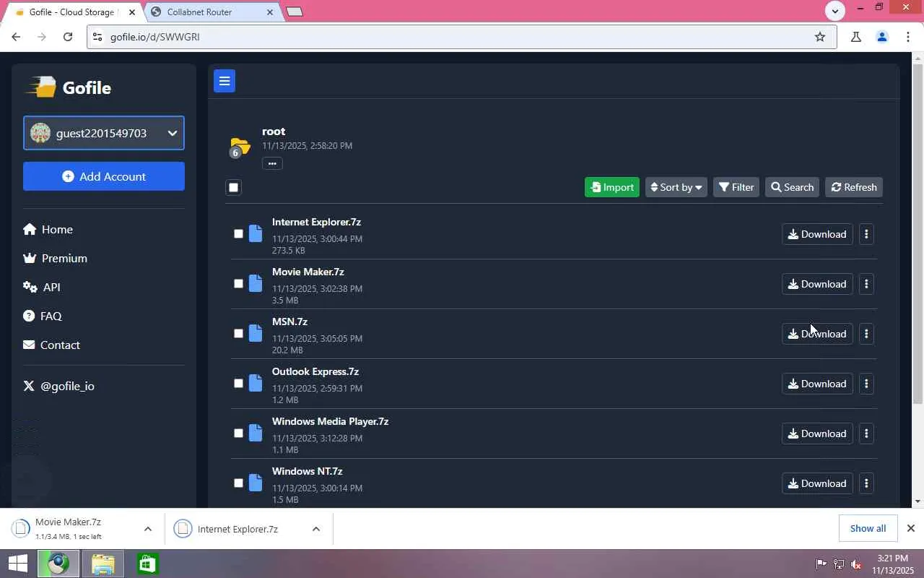
Task: Open the Contact sidebar item
Action: point(51,345)
